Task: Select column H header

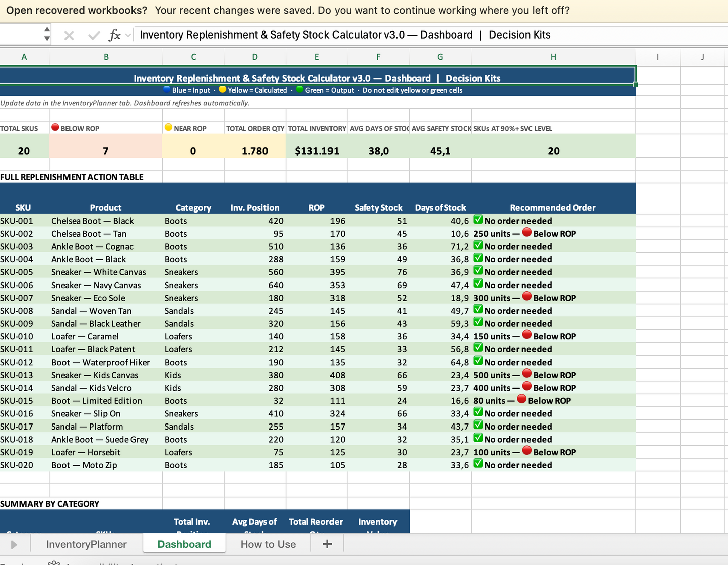Action: click(553, 57)
